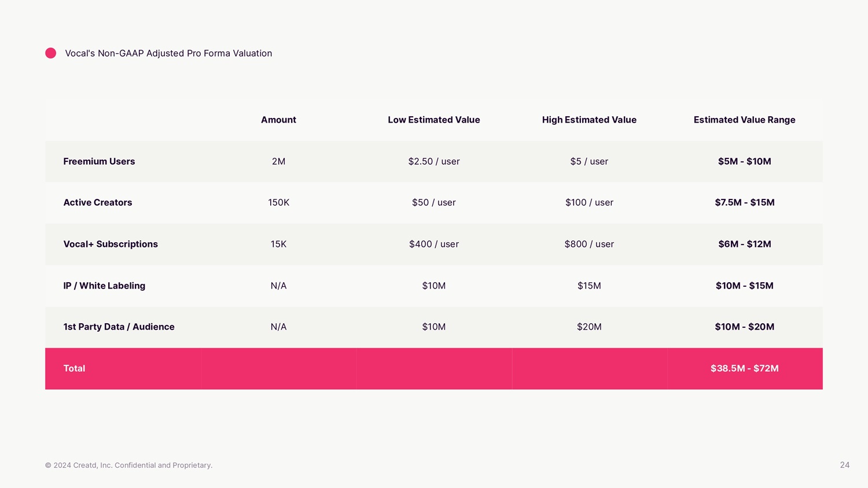Click the Creatd copyright footer text
Viewport: 868px width, 488px height.
(128, 465)
